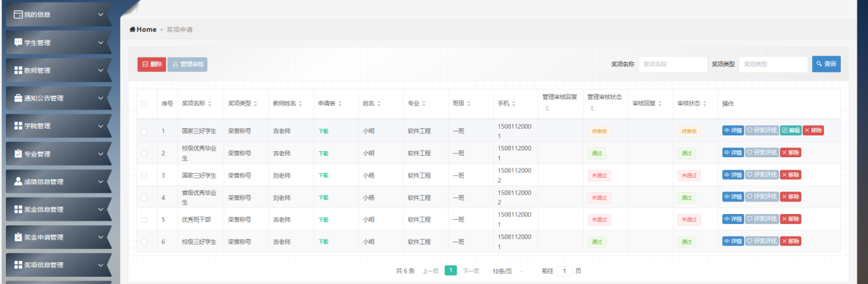The image size is (868, 284).
Task: Tick checkbox for row 6 校级三好学生
Action: pos(144,242)
